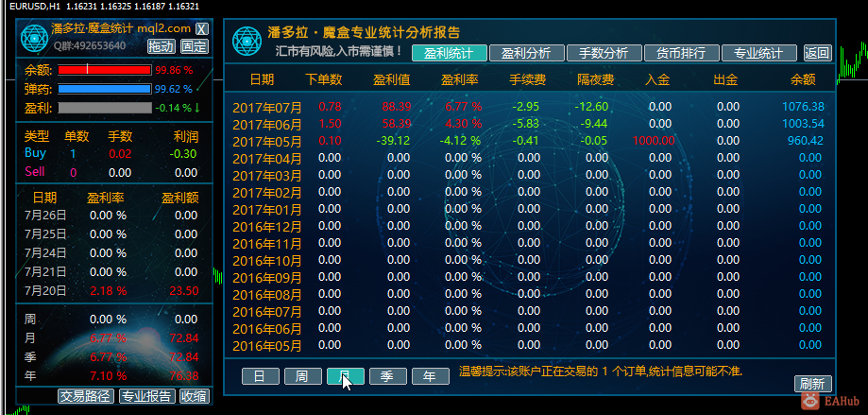This screenshot has width=868, height=415.
Task: Click the red 余额 progress bar
Action: [105, 70]
